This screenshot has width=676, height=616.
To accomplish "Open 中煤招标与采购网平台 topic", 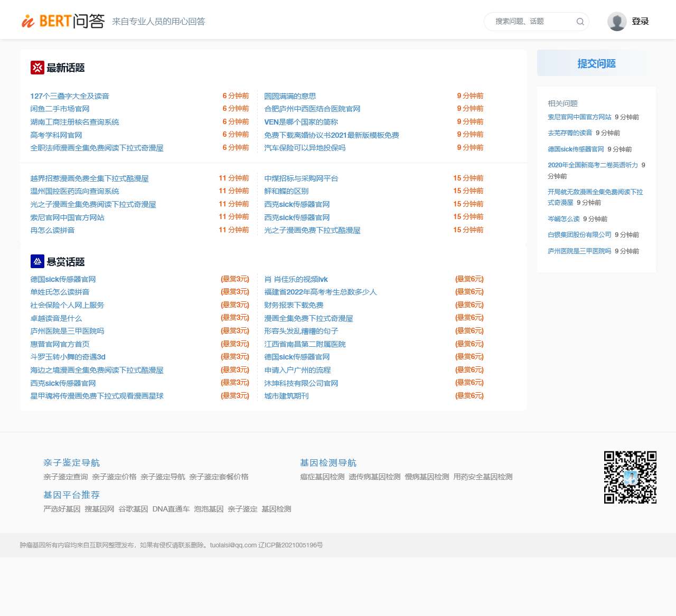I will (301, 178).
